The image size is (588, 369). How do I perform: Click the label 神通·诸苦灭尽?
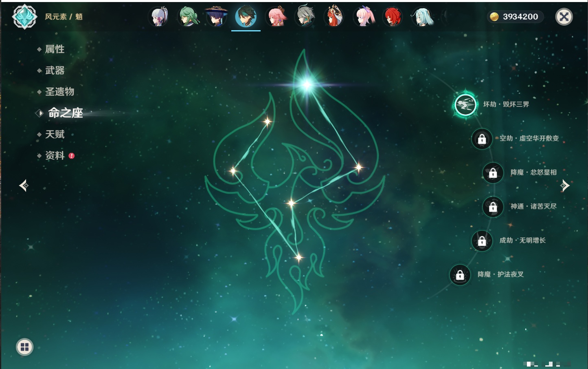tap(533, 206)
